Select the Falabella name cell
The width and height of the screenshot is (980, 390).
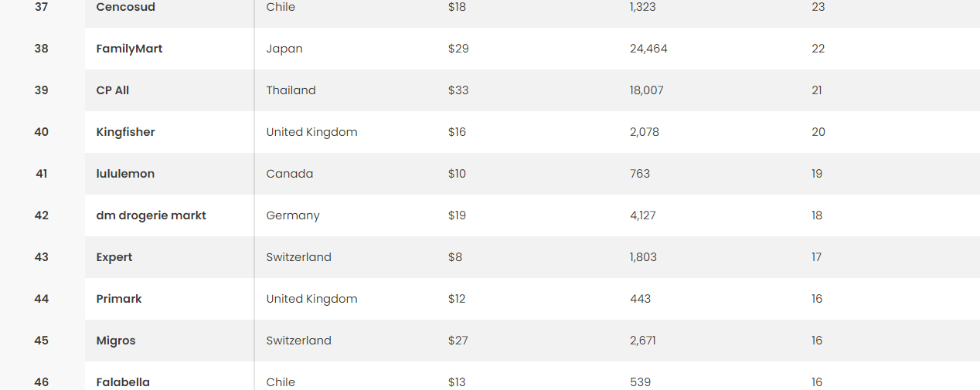click(x=123, y=382)
